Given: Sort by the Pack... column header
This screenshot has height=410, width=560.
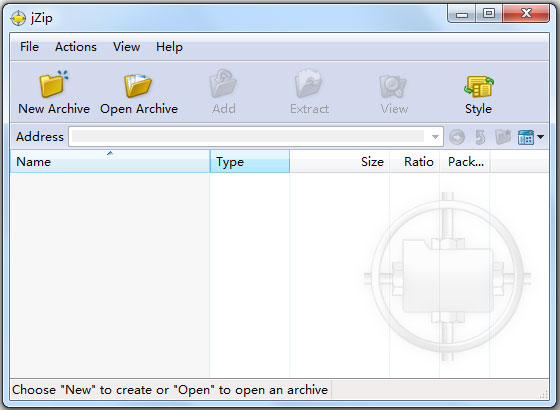Looking at the screenshot, I should click(x=464, y=161).
